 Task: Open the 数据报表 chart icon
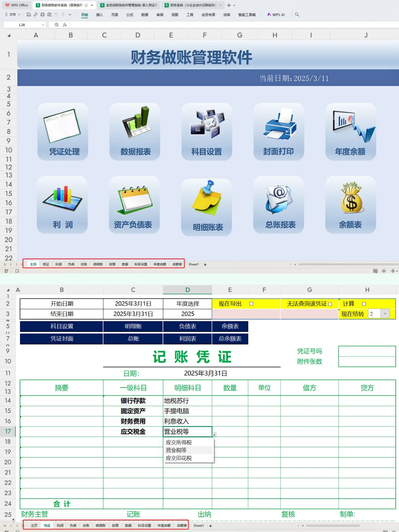[x=135, y=131]
